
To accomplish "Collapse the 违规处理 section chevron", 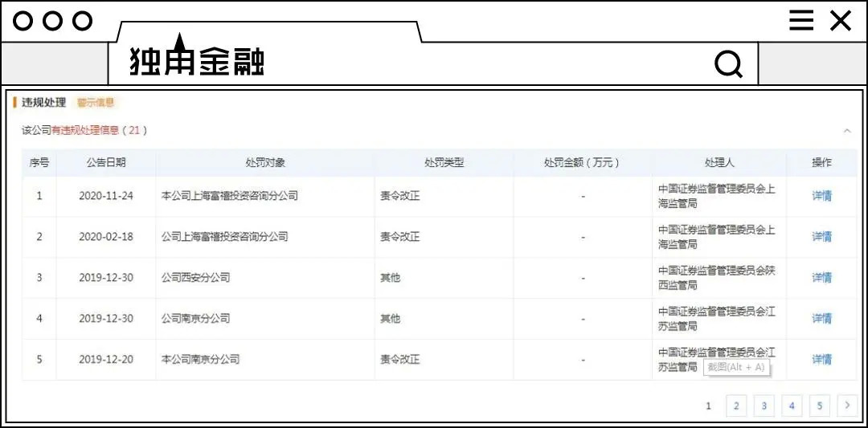I will 847,131.
